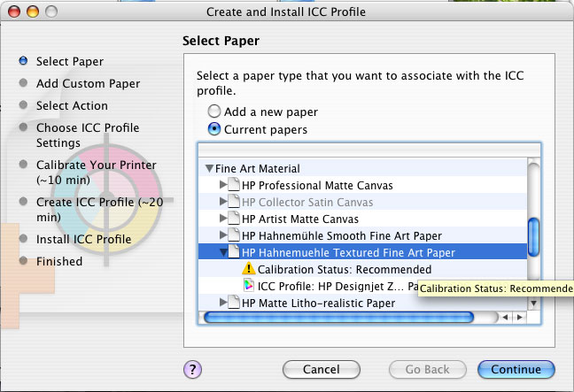Select the Current papers radio button

click(214, 129)
